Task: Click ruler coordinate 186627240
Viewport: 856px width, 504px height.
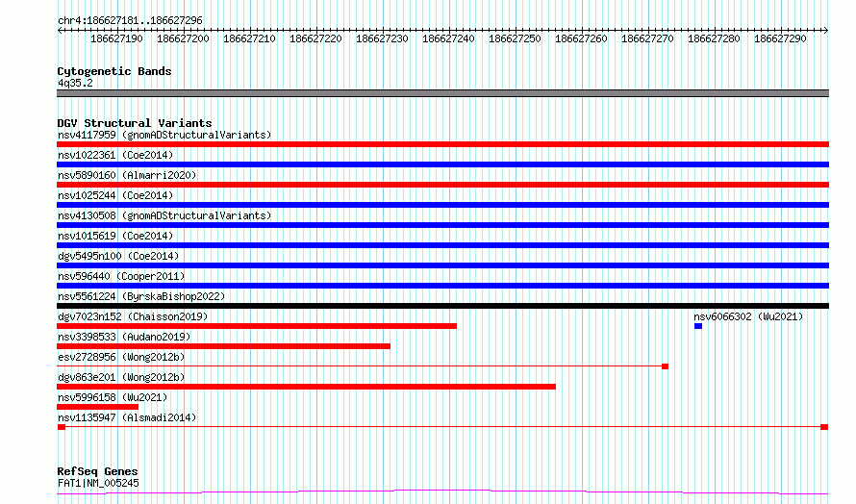Action: coord(448,38)
